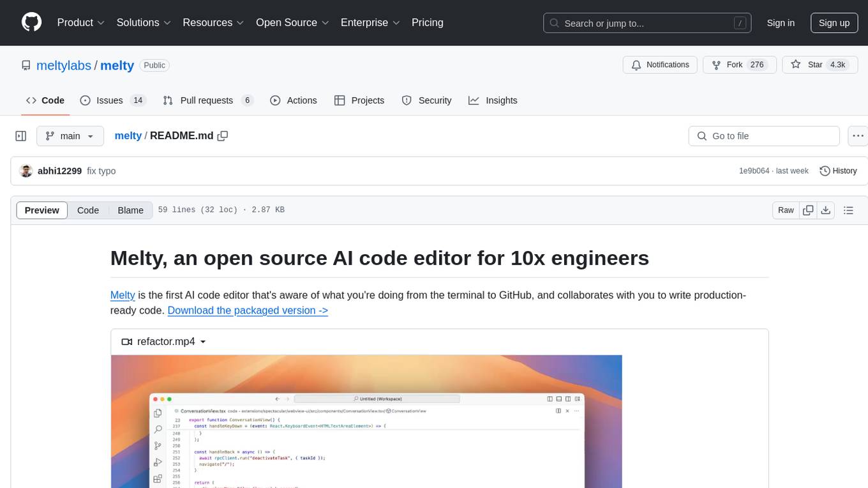Navigate to melty root in breadcrumb
Screen dimensions: 868x488
tap(128, 135)
